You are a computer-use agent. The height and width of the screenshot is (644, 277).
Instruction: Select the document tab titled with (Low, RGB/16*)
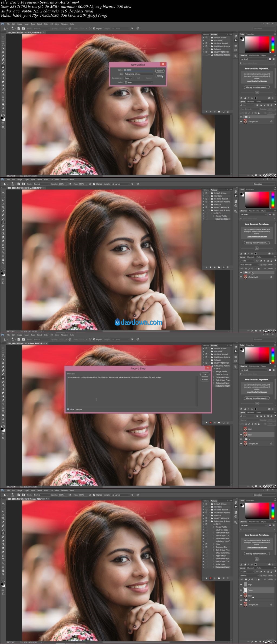pos(27,343)
